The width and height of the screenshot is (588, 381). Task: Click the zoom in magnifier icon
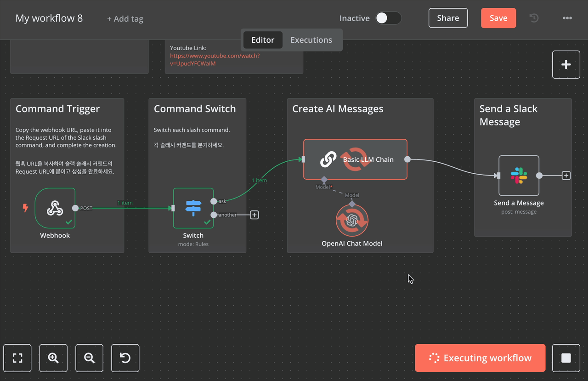[53, 358]
